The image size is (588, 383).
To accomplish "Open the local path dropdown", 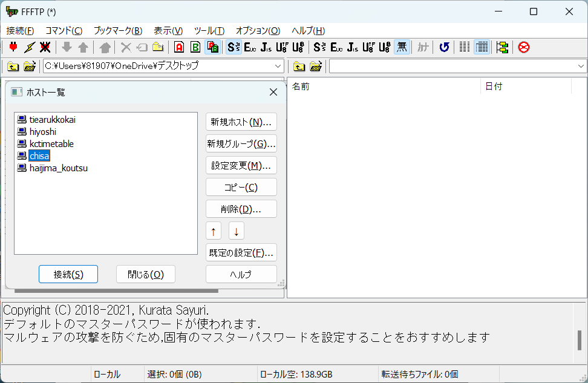I will click(x=277, y=67).
